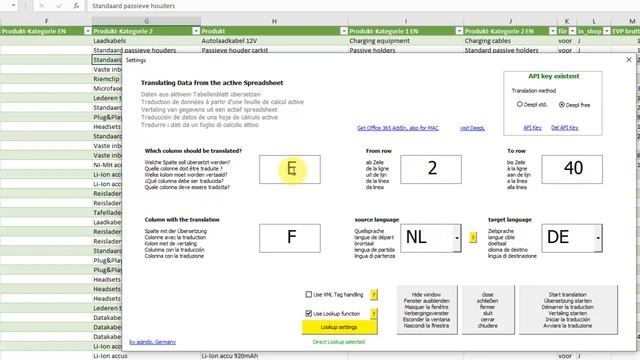Open filter dropdown for in_shop column
Screen dimensions: 640x360
point(607,31)
